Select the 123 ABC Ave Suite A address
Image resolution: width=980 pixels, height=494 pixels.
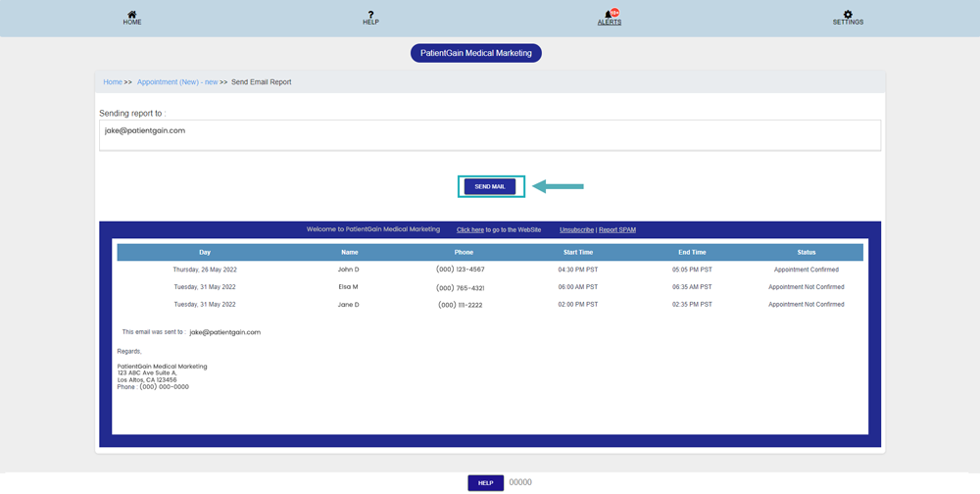tap(148, 372)
